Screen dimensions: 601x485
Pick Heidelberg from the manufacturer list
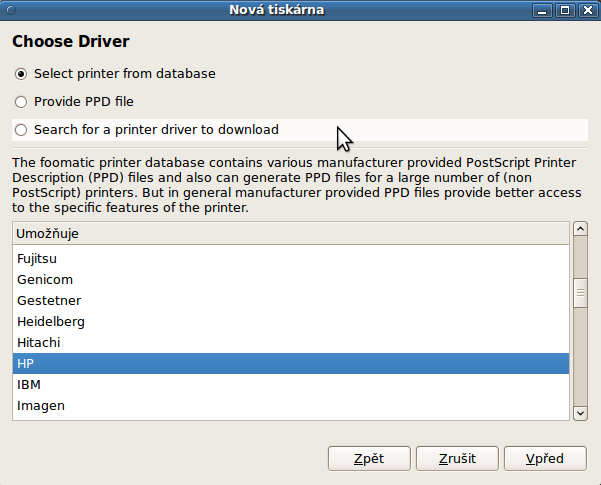point(291,322)
